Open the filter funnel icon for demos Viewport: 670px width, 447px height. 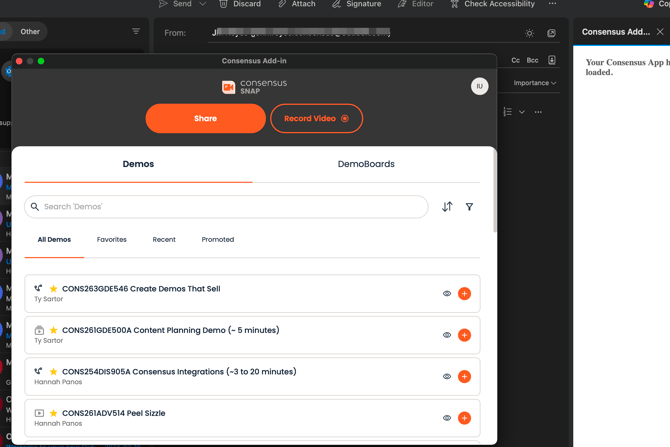[x=469, y=207]
